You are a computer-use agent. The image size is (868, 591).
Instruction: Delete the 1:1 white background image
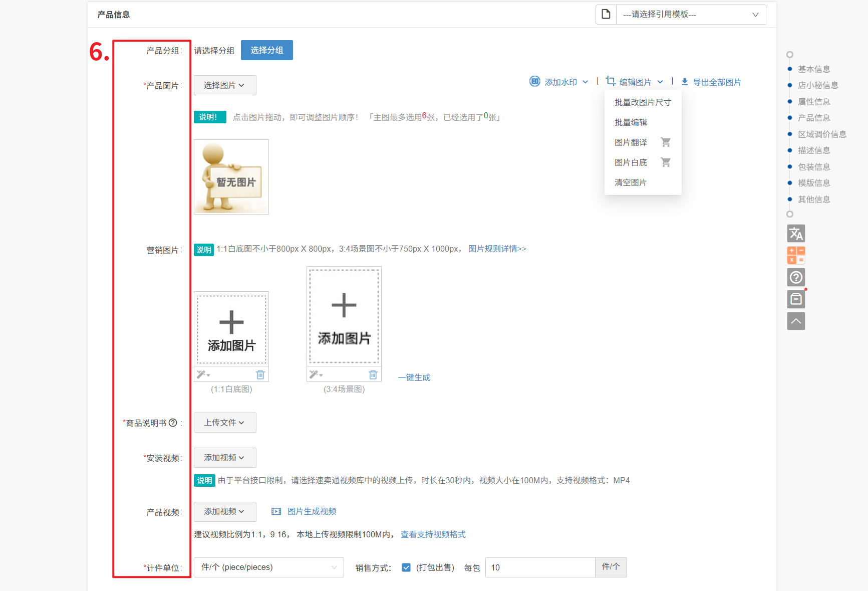coord(260,375)
